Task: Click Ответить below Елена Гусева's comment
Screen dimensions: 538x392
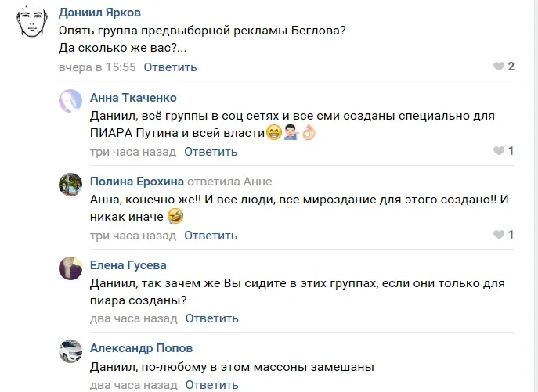Action: point(211,318)
